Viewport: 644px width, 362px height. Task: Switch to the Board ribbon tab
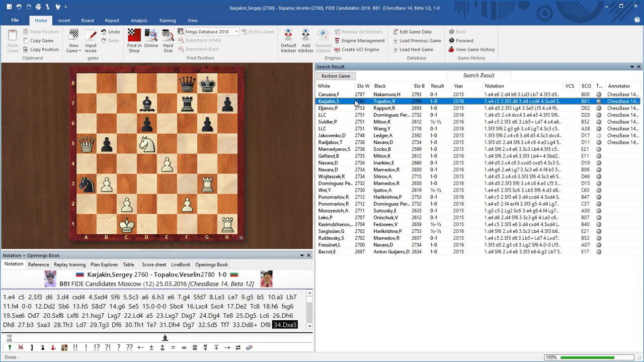point(88,21)
